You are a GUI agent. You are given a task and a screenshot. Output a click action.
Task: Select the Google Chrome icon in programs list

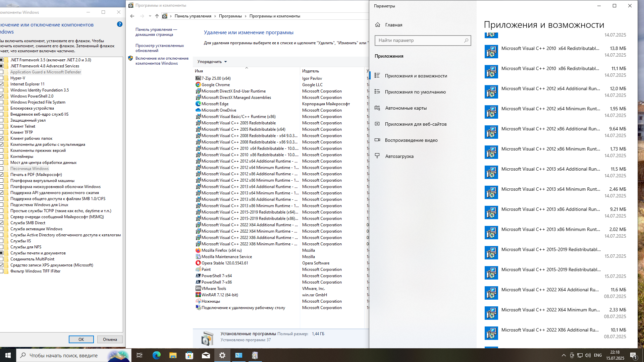tap(198, 85)
